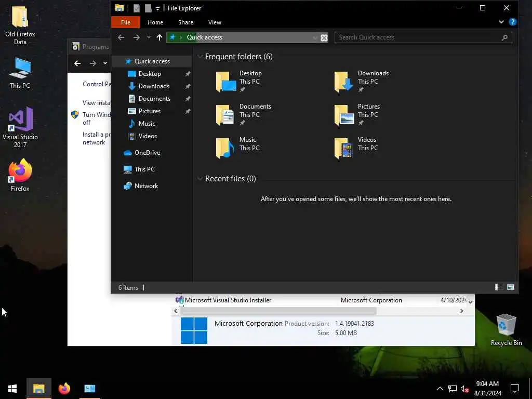The width and height of the screenshot is (532, 399).
Task: Click File Explorer forward arrow
Action: pos(137,37)
